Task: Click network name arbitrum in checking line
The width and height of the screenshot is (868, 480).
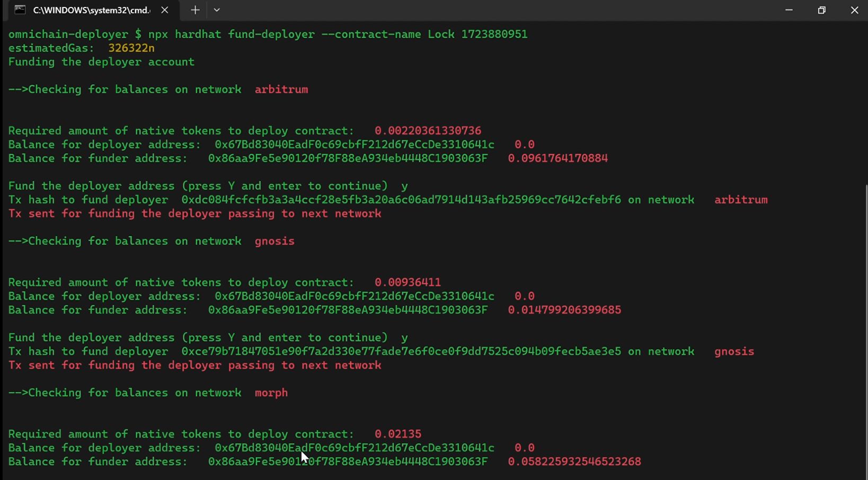Action: tap(281, 90)
